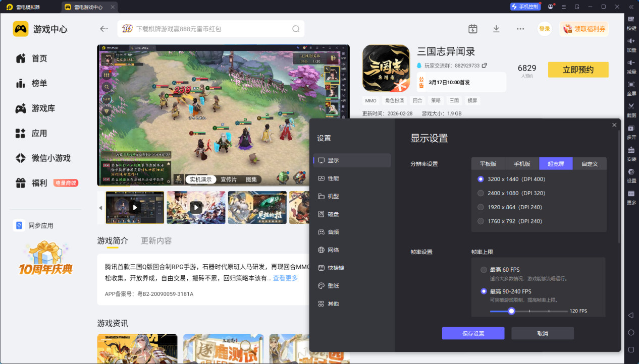Viewport: 639px width, 364px height.
Task: Click the back arrow beside search box
Action: [104, 29]
